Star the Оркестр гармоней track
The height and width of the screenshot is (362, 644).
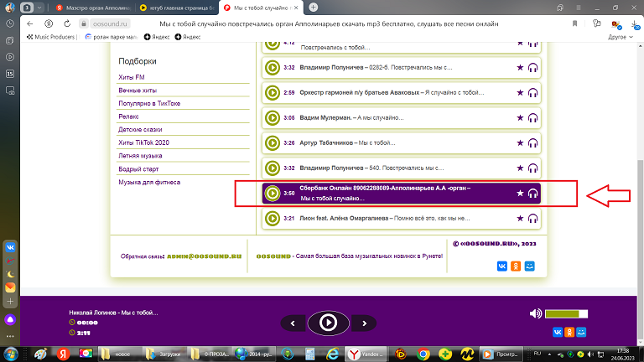[520, 93]
